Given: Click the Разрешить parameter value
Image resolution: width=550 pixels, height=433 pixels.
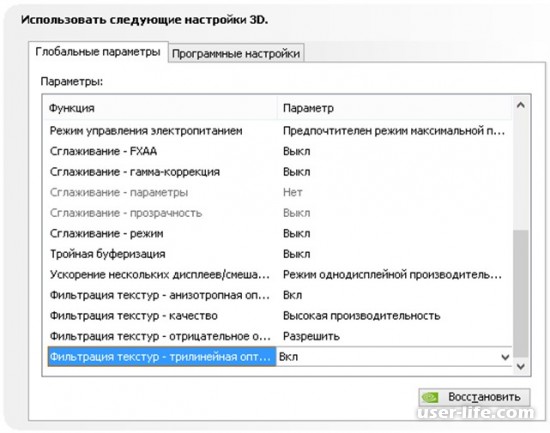Looking at the screenshot, I should click(311, 336).
